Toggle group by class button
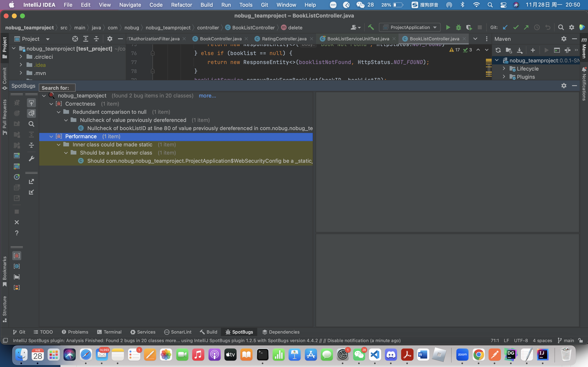The height and width of the screenshot is (367, 588). [x=17, y=266]
